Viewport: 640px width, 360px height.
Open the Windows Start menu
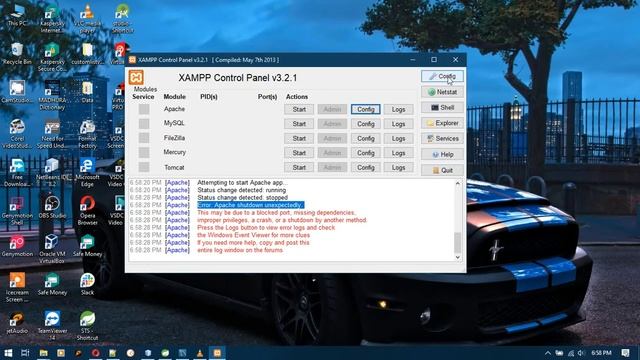pyautogui.click(x=8, y=353)
